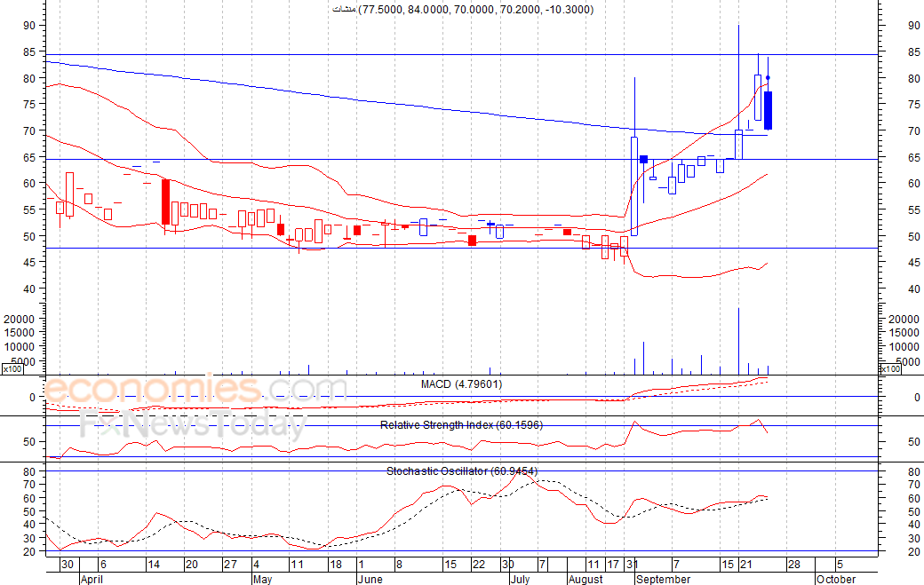This screenshot has height=585, width=924.
Task: Click price label 75 on left axis
Action: click(x=29, y=104)
